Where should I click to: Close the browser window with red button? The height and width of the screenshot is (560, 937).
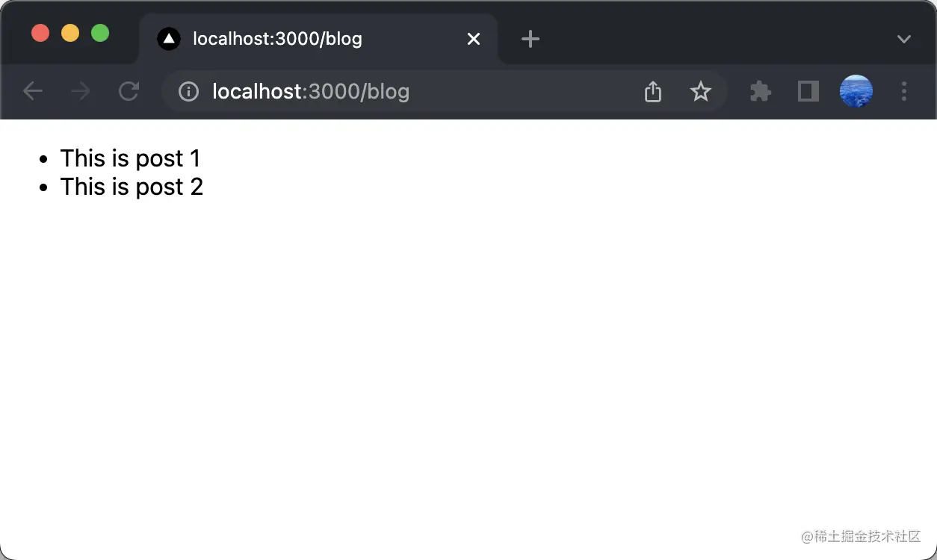point(40,34)
